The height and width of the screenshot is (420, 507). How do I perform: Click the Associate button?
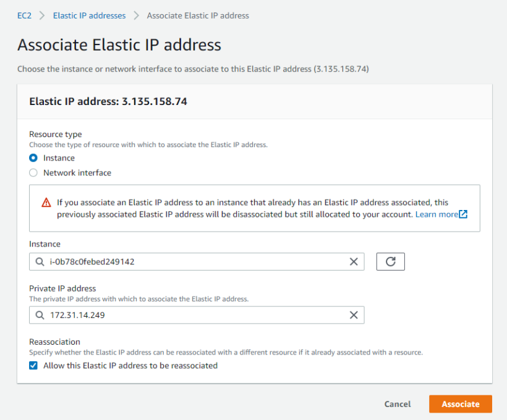[460, 404]
